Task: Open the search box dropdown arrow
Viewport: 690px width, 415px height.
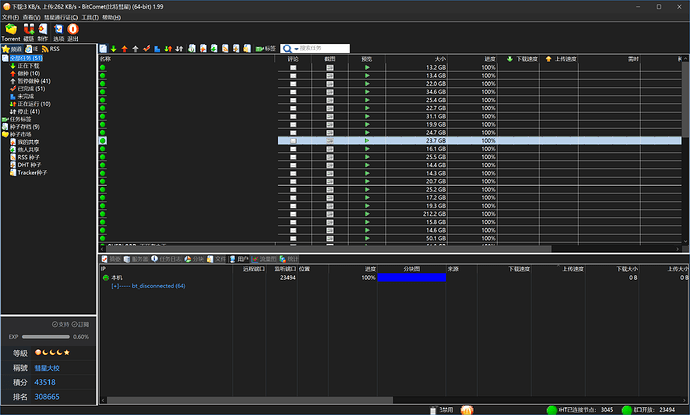Action: coord(296,49)
